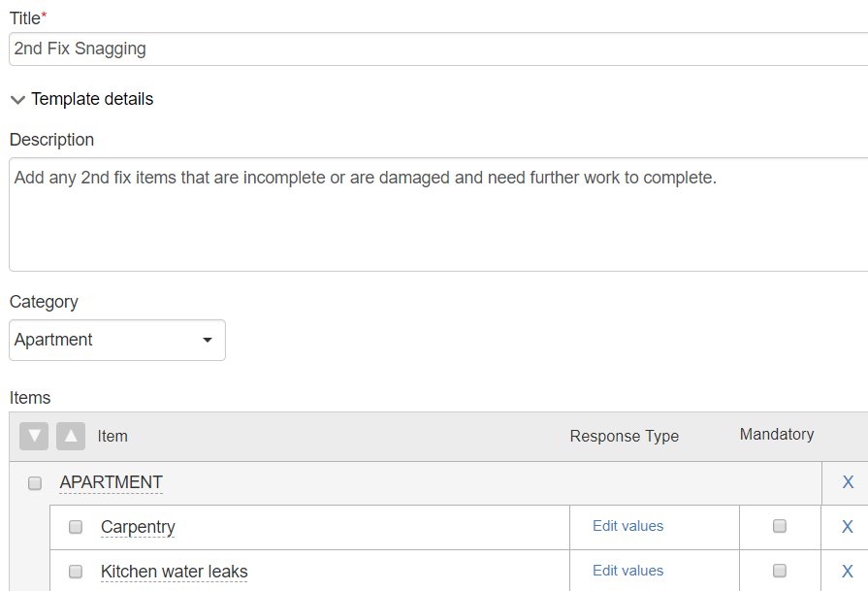This screenshot has width=868, height=591.
Task: Click the move item down arrow button
Action: point(34,436)
